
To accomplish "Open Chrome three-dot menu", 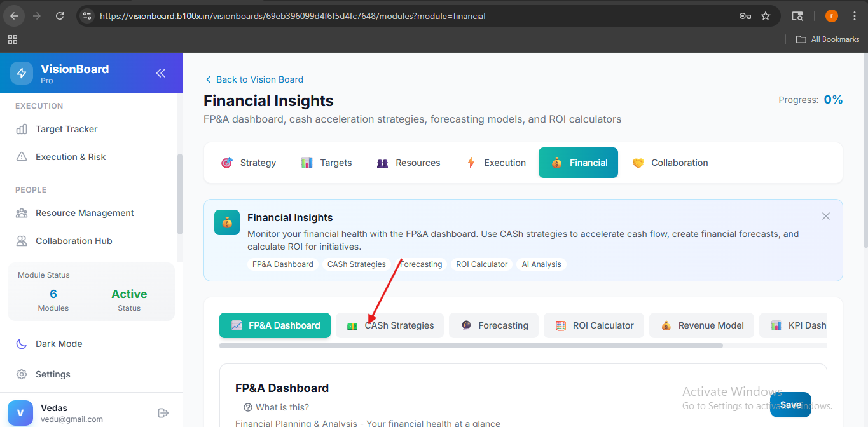I will tap(855, 16).
